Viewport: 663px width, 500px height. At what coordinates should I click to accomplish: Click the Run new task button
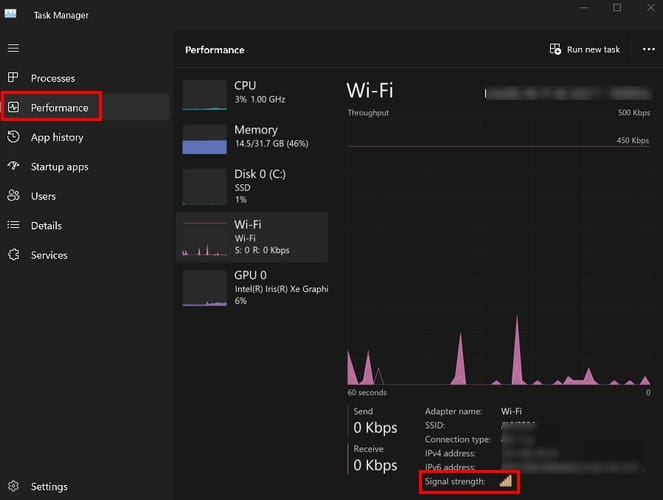click(585, 49)
